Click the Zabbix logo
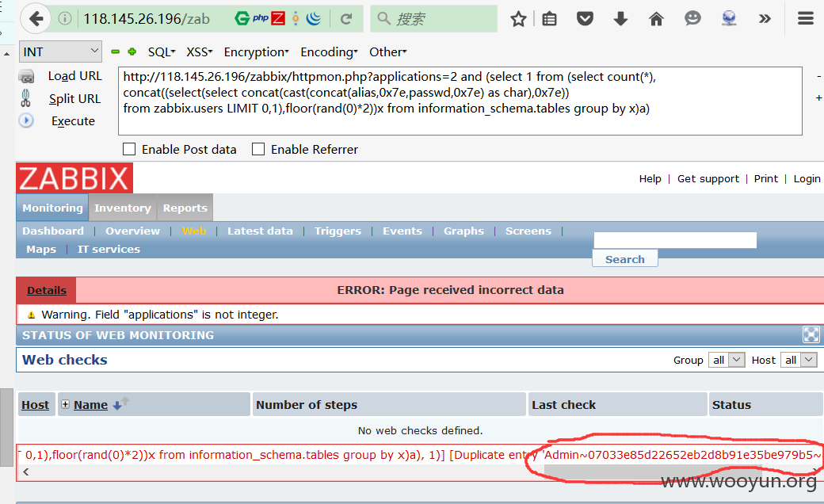The width and height of the screenshot is (824, 504). [74, 178]
